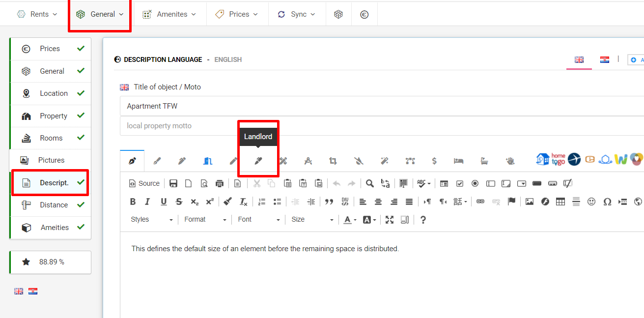
Task: Go to Distance in the sidebar
Action: [x=51, y=205]
